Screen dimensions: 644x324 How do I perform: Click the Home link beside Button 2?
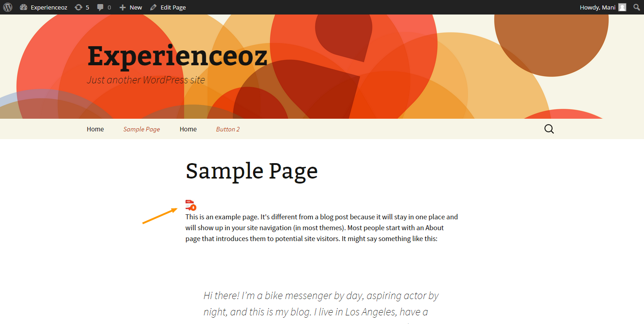click(188, 129)
